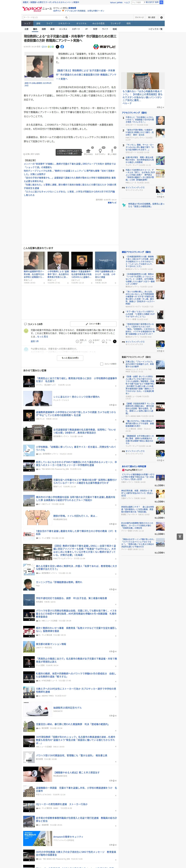Click the Yahoo! JAPAN link in header
The height and width of the screenshot is (868, 186).
(116, 2)
